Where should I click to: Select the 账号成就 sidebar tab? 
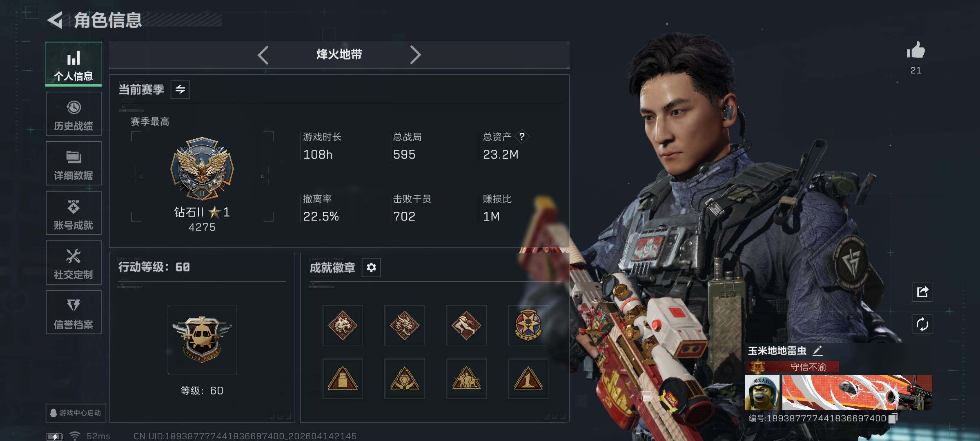pos(73,213)
